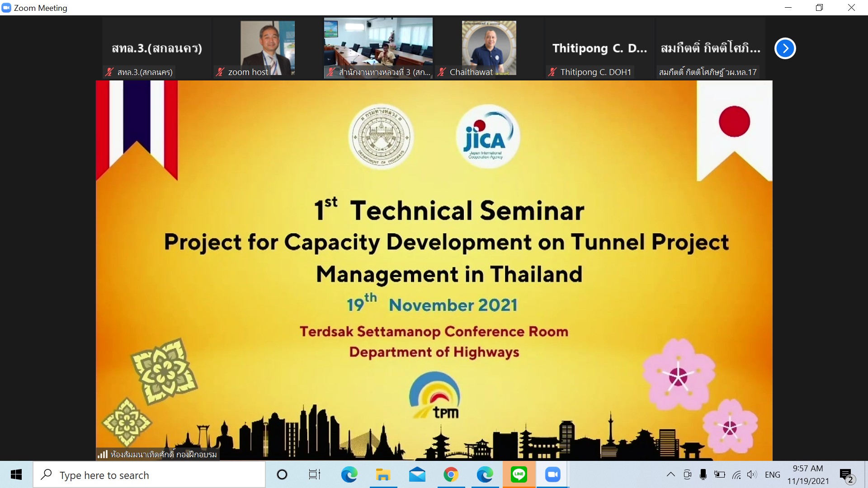Open Google Chrome from taskbar
Viewport: 868px width, 488px height.
pyautogui.click(x=451, y=475)
